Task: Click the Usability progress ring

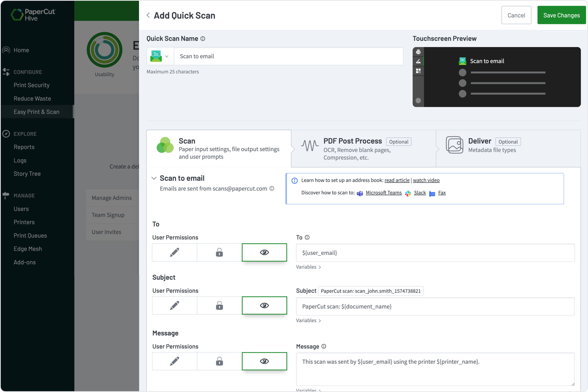Action: coord(105,50)
